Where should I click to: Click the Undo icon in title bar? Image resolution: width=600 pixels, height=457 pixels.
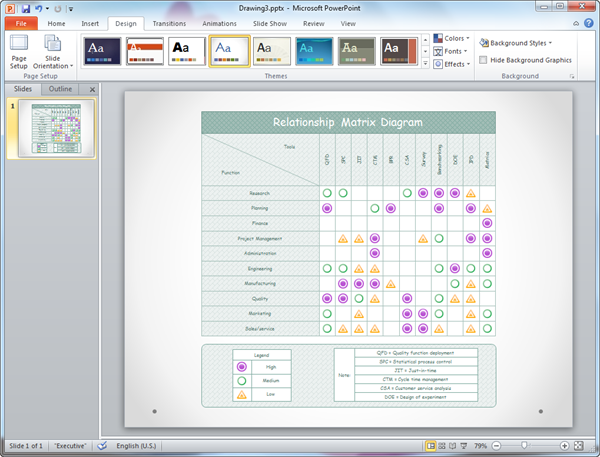[40, 7]
